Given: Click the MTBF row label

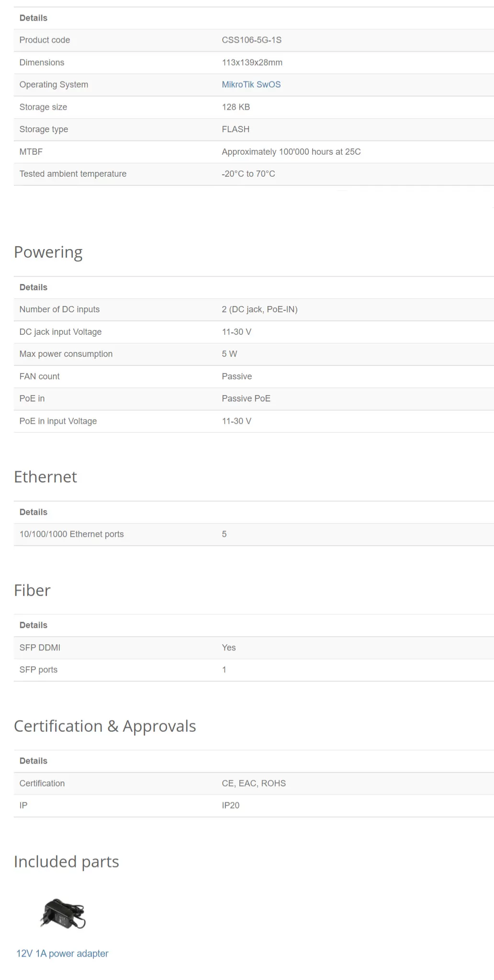Looking at the screenshot, I should tap(31, 151).
